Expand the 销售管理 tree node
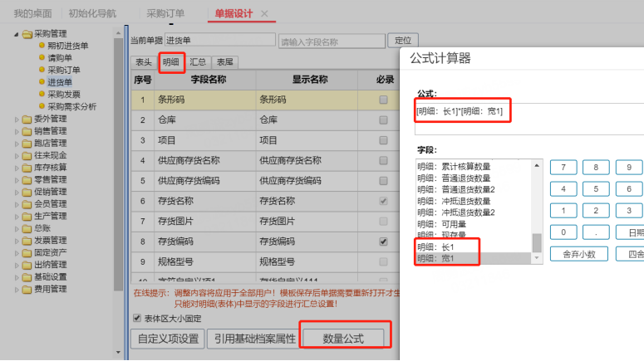644x361 pixels. click(x=17, y=132)
